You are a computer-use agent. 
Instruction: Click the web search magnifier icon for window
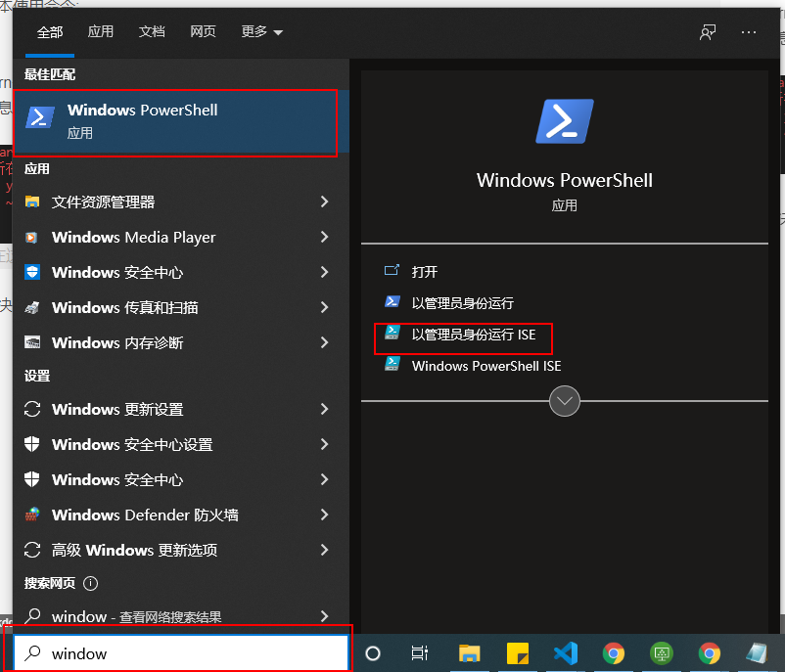pos(32,615)
